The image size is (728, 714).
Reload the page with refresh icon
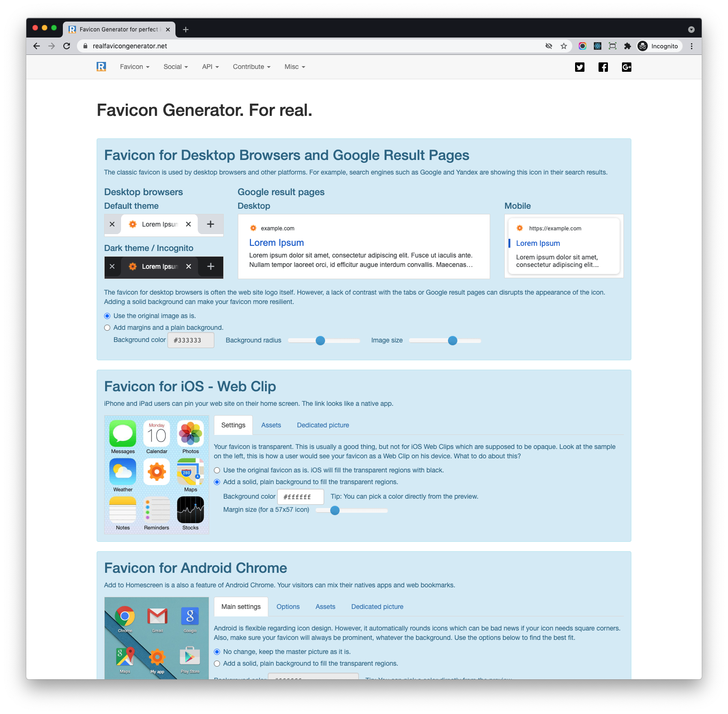pyautogui.click(x=67, y=46)
